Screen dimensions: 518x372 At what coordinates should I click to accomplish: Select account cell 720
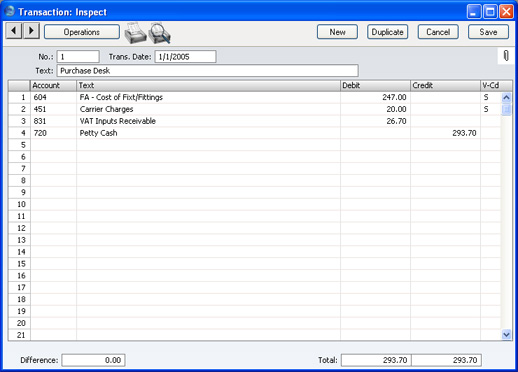pyautogui.click(x=53, y=133)
